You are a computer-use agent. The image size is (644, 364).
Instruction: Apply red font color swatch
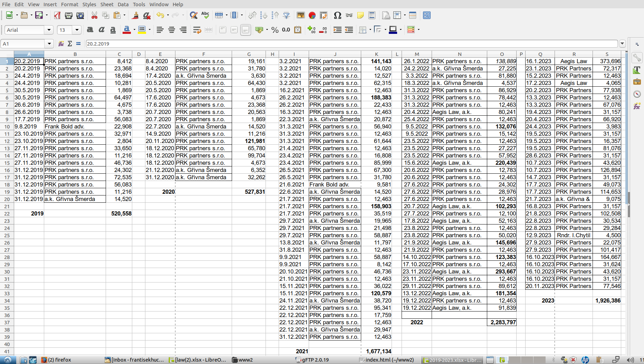127,30
